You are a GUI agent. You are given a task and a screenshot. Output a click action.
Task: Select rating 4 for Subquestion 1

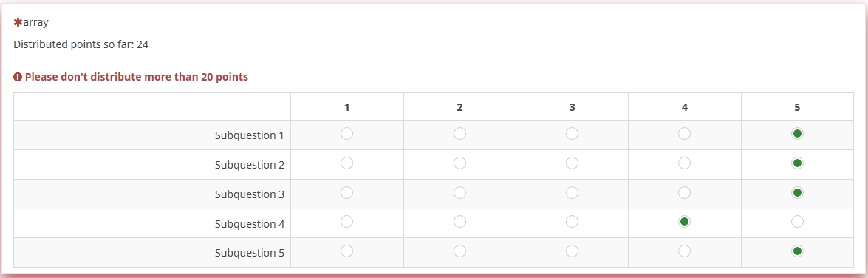coord(684,134)
